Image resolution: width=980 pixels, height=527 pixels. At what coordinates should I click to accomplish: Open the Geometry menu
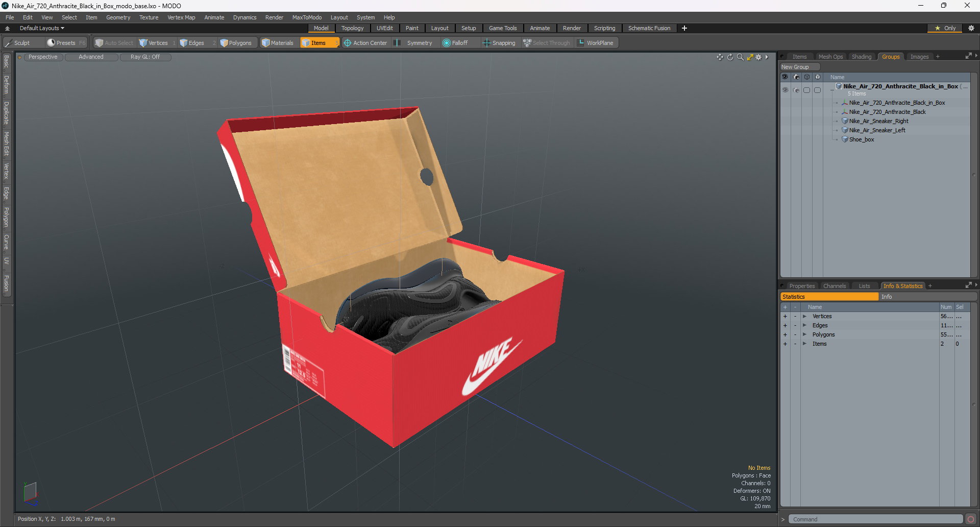(x=118, y=17)
